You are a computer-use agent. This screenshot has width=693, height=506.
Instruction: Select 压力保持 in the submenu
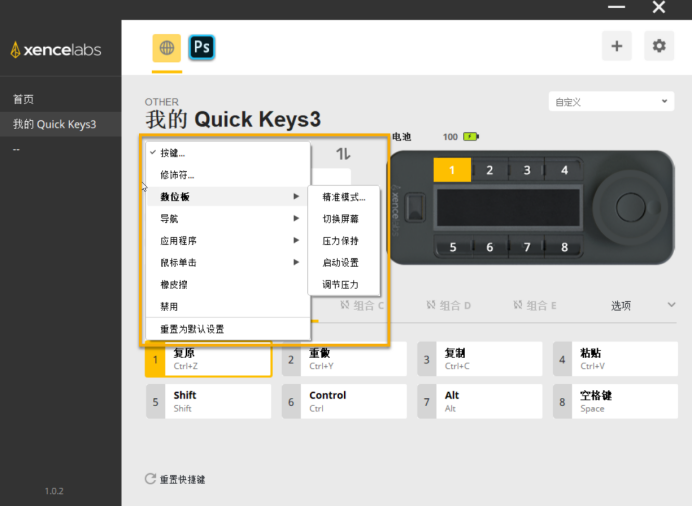(344, 241)
